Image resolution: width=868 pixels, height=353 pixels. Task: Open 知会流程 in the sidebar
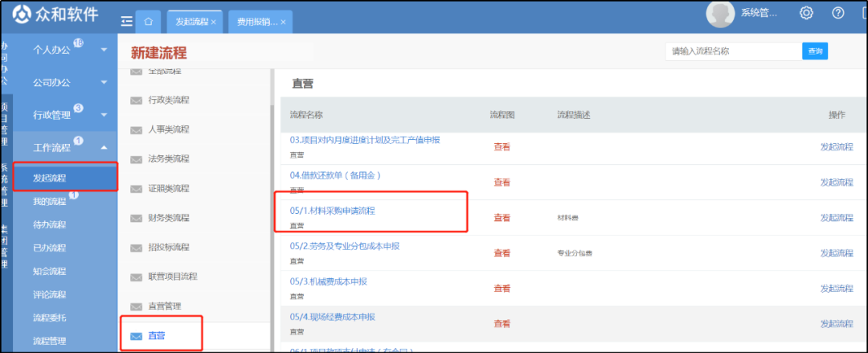click(49, 271)
